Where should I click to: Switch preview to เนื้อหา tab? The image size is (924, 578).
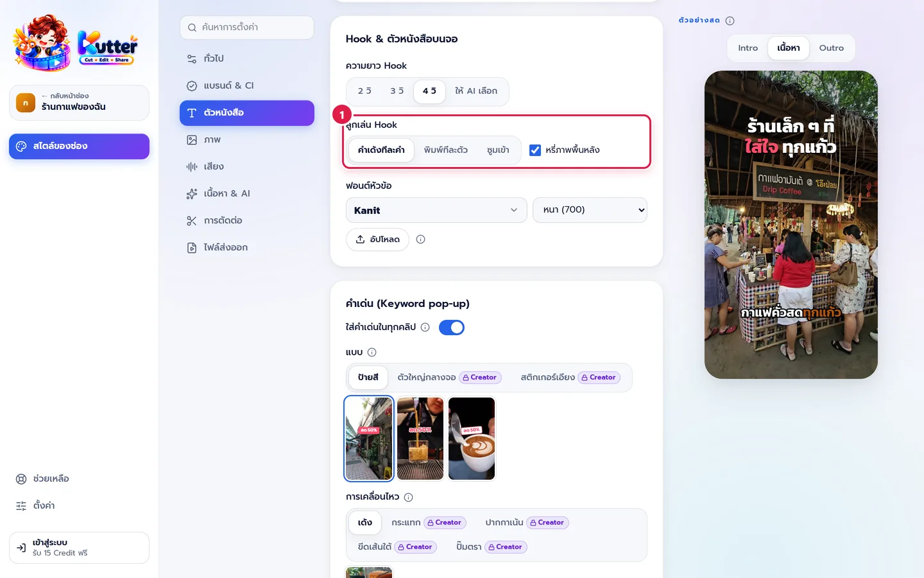tap(789, 48)
